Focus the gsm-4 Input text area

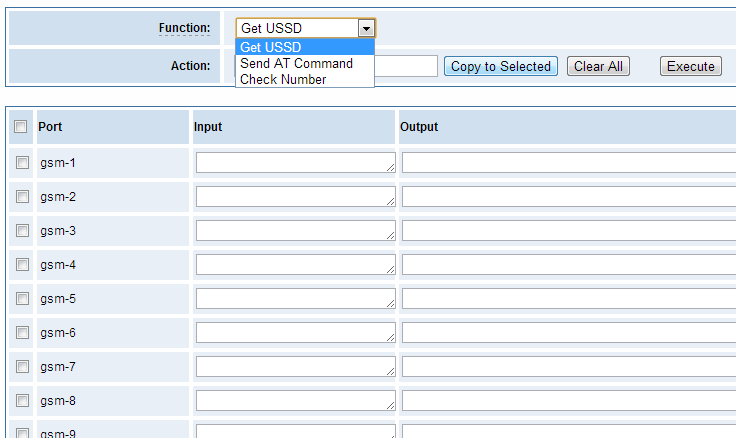click(x=295, y=264)
